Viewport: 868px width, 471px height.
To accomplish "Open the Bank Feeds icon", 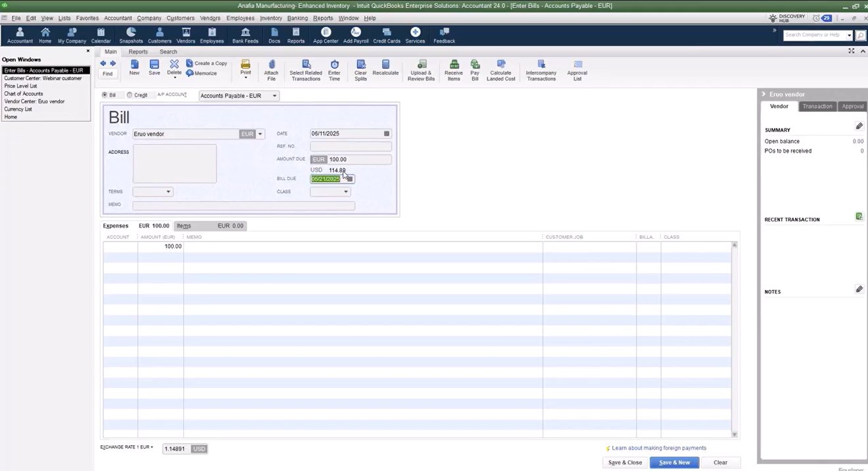I will click(245, 32).
